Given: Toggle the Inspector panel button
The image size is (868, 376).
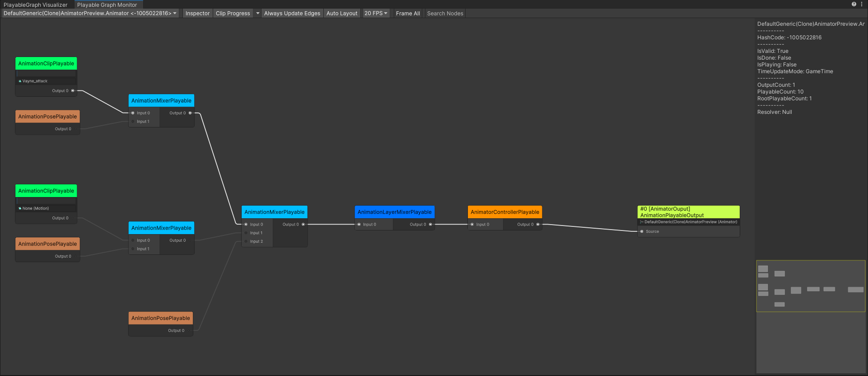Looking at the screenshot, I should coord(197,14).
